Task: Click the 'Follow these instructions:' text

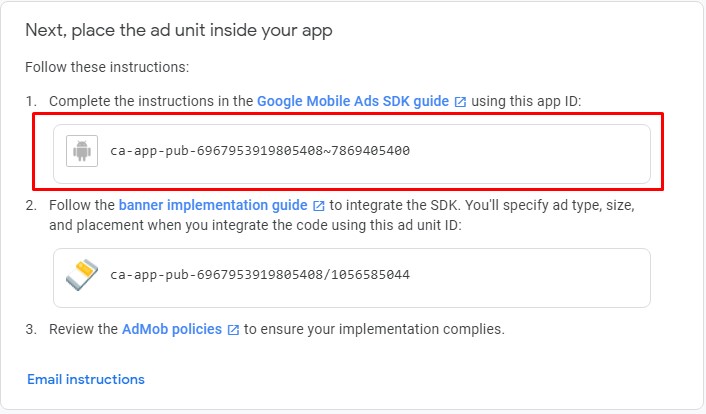Action: click(107, 67)
